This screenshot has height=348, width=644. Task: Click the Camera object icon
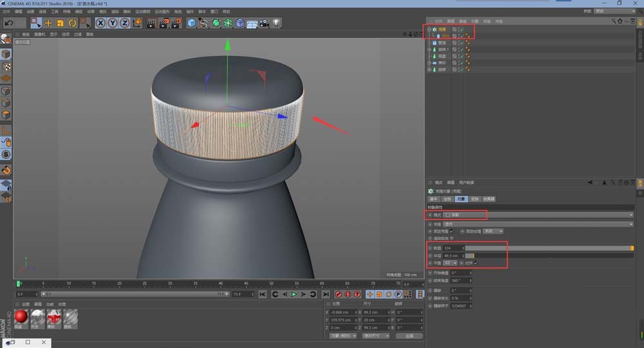264,23
